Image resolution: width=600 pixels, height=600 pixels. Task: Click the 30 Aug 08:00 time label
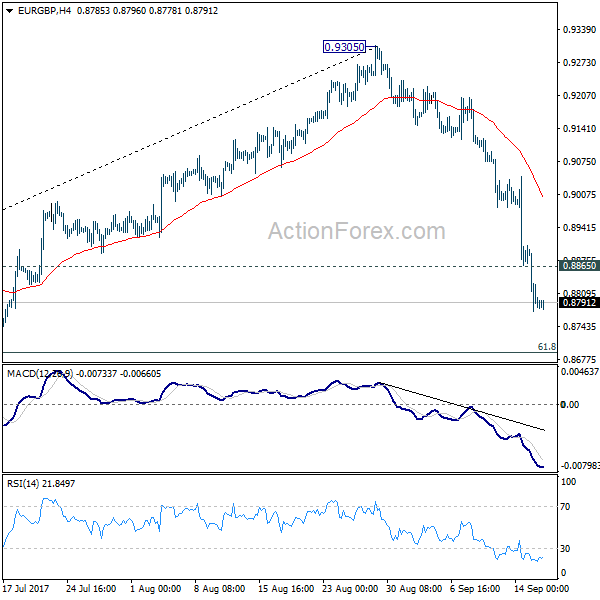[414, 589]
